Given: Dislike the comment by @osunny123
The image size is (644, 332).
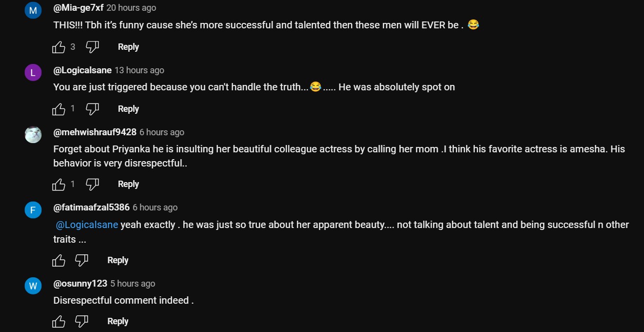Looking at the screenshot, I should tap(81, 321).
